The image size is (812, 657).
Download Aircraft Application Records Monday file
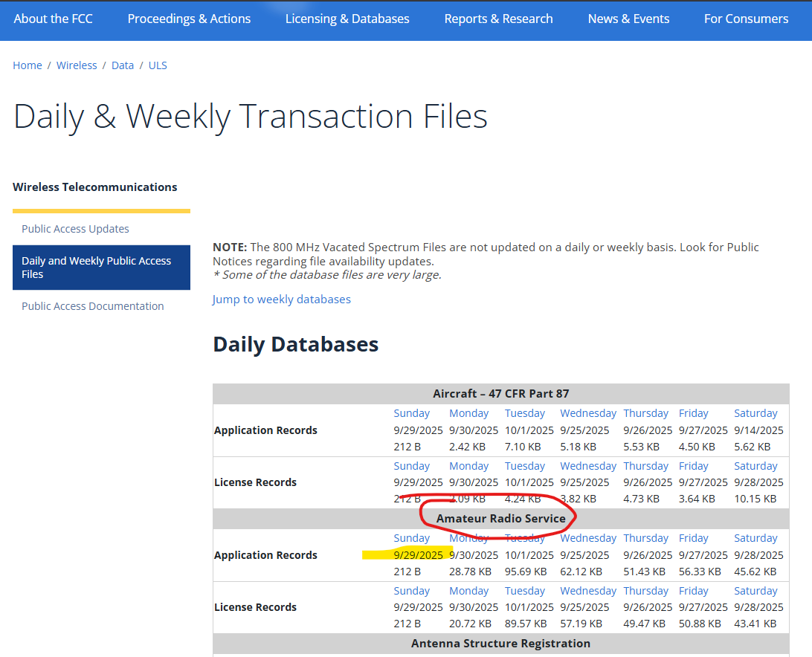[x=468, y=413]
